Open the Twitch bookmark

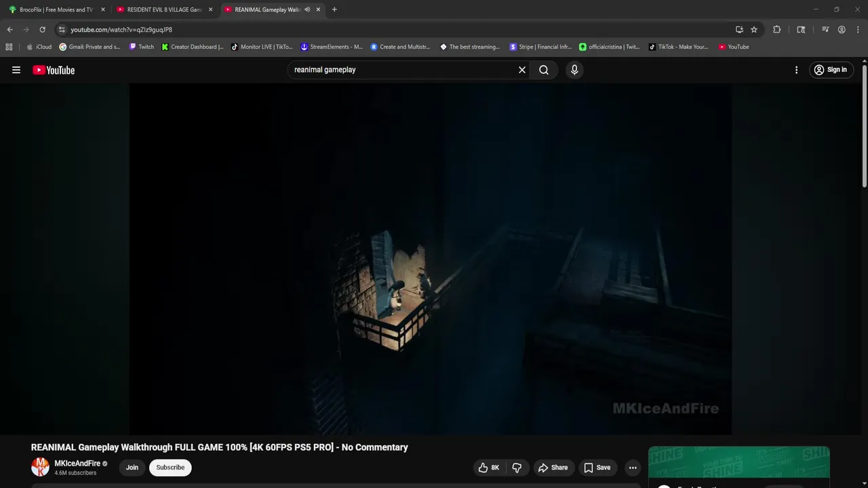click(x=141, y=47)
